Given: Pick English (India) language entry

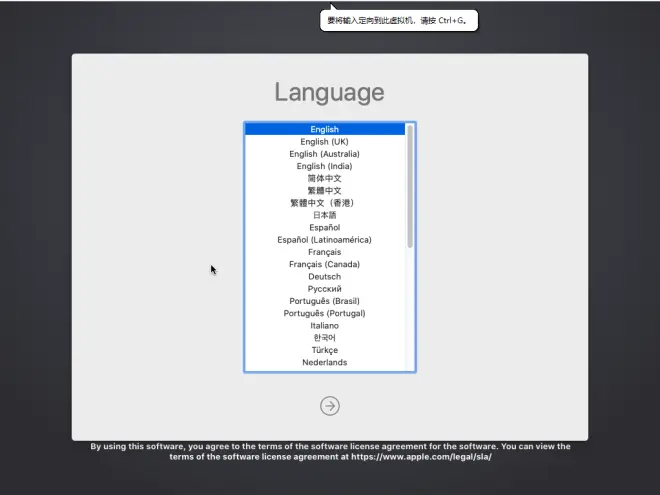Looking at the screenshot, I should [324, 166].
